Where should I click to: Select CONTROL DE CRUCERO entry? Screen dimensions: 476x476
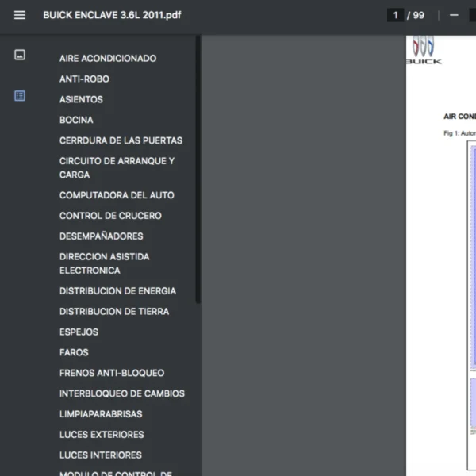point(110,216)
